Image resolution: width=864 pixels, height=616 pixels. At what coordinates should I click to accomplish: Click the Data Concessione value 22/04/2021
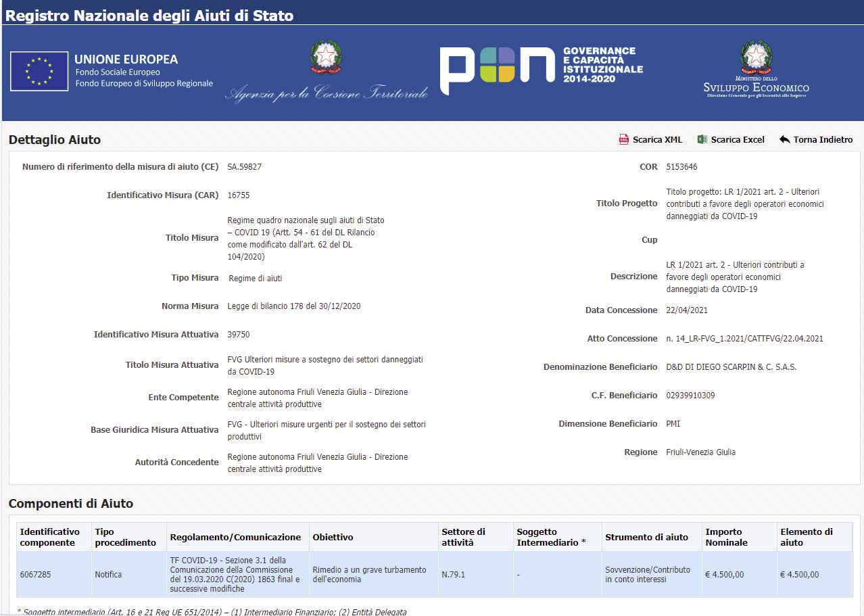(x=686, y=310)
